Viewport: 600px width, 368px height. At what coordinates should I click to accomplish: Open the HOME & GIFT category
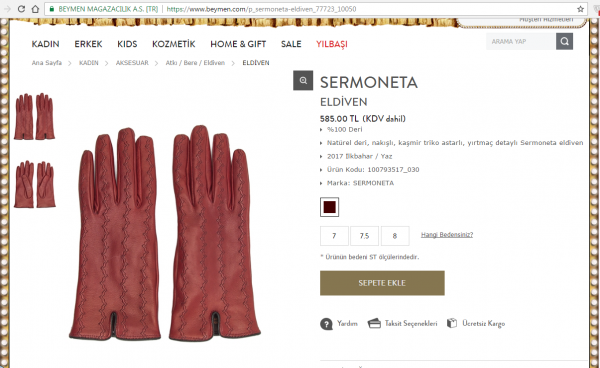point(238,44)
